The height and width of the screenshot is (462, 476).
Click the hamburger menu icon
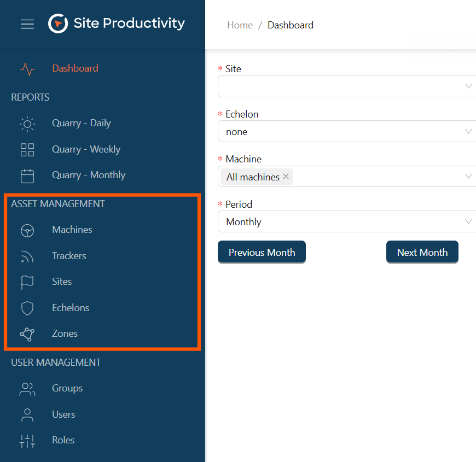tap(27, 24)
